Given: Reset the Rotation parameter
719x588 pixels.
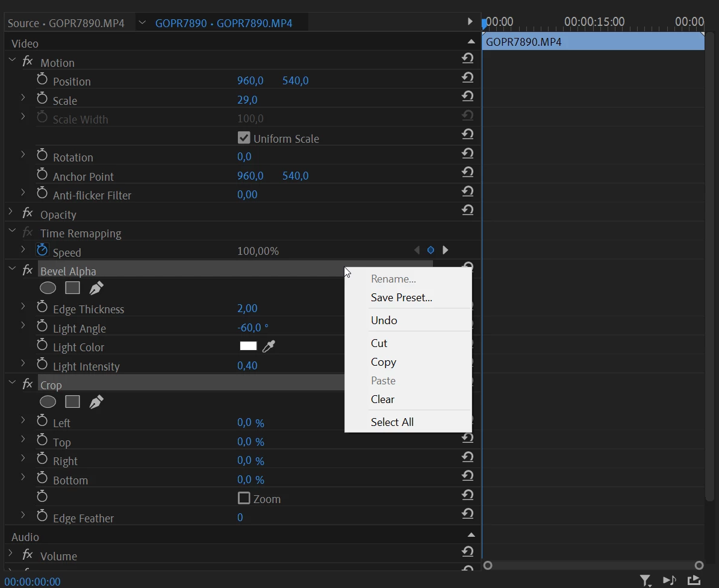Looking at the screenshot, I should tap(467, 154).
